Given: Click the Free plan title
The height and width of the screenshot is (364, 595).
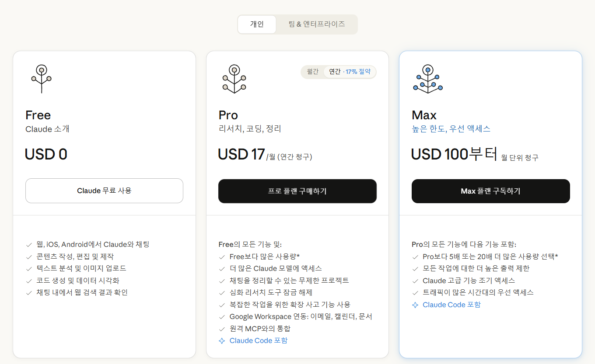Looking at the screenshot, I should click(x=38, y=115).
